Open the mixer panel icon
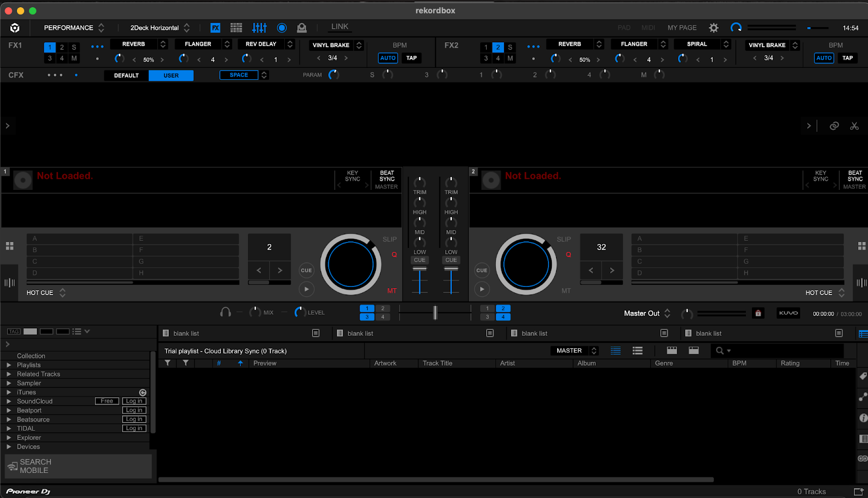The image size is (868, 498). click(x=259, y=28)
